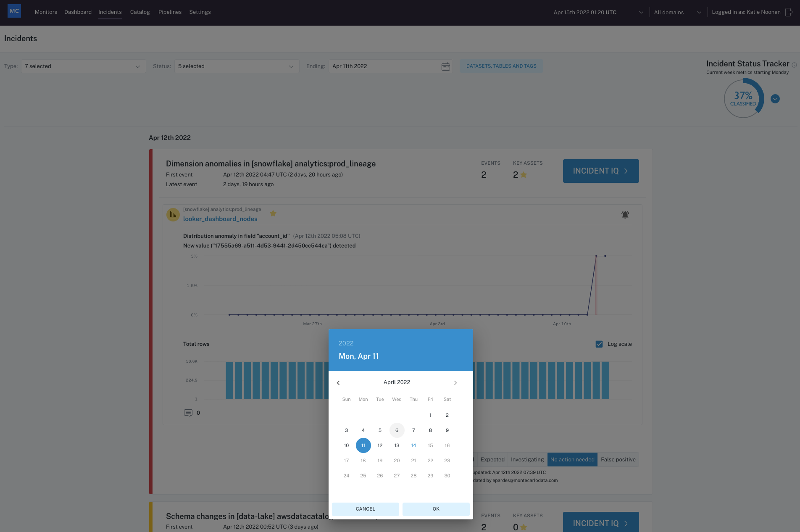Mark incident as False positive

618,460
